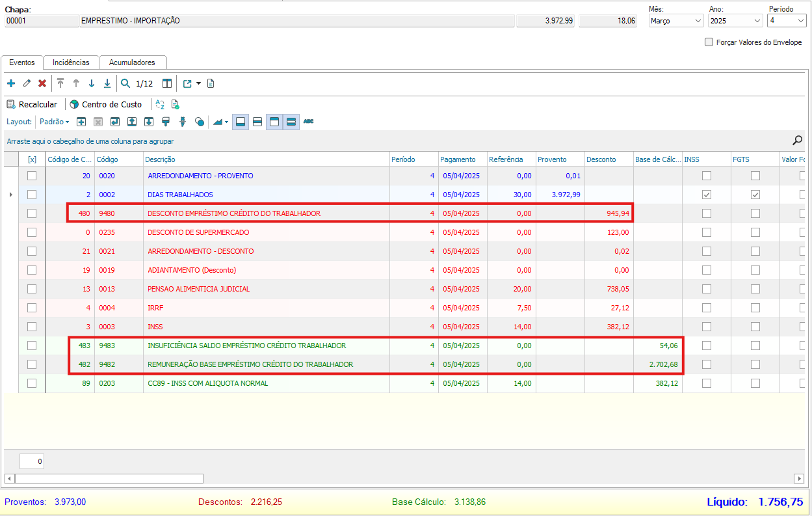The height and width of the screenshot is (516, 812).
Task: Enable Forçar Valores do Envelope checkbox
Action: tap(709, 42)
